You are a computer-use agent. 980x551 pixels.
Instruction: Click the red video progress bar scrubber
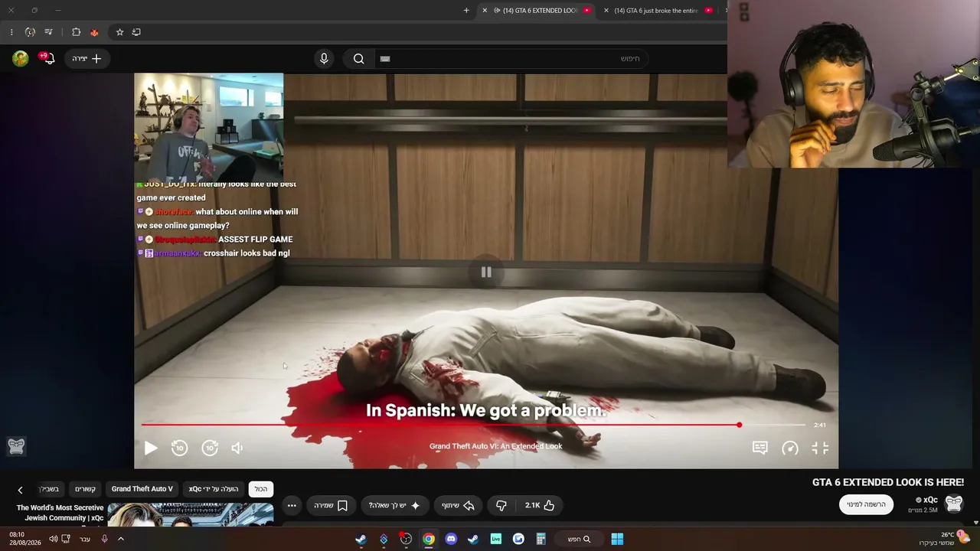coord(739,425)
